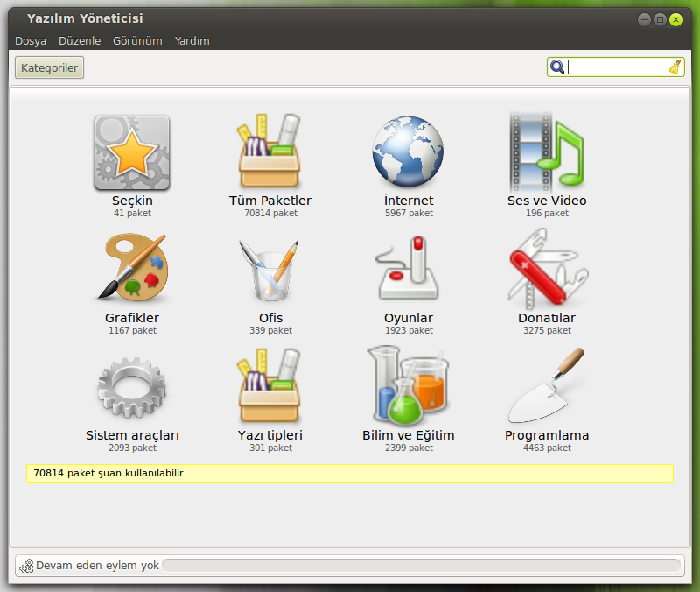Click the Programlama label text
The image size is (700, 592).
(x=547, y=435)
